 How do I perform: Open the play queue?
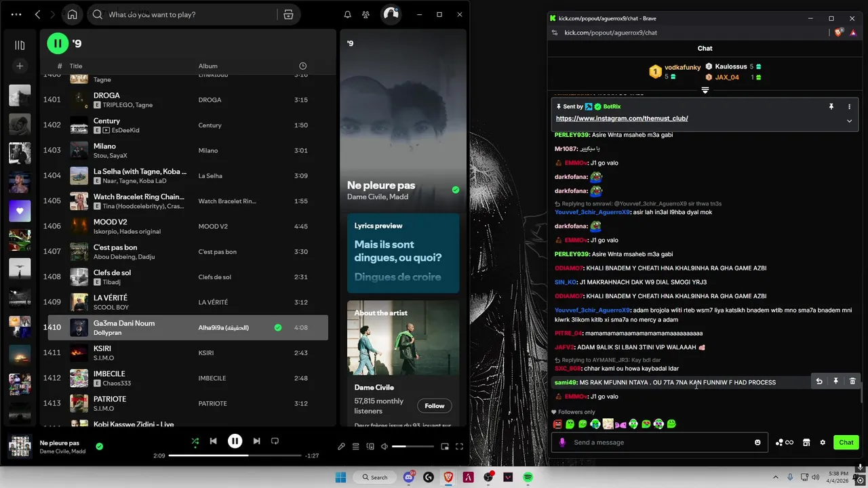pos(356,447)
